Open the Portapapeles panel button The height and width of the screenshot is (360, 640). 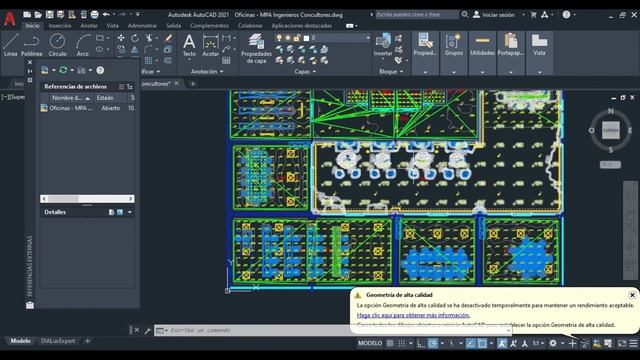pos(511,45)
